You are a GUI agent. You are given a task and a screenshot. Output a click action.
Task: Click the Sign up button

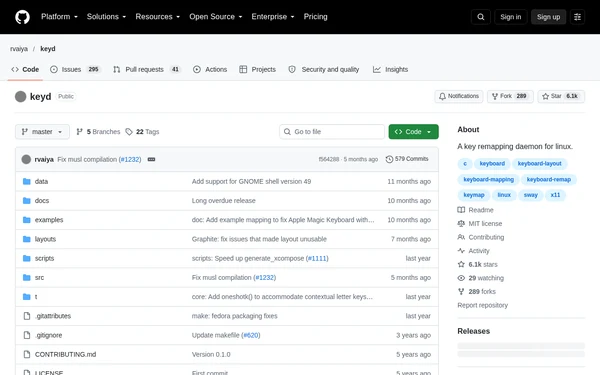[x=548, y=17]
